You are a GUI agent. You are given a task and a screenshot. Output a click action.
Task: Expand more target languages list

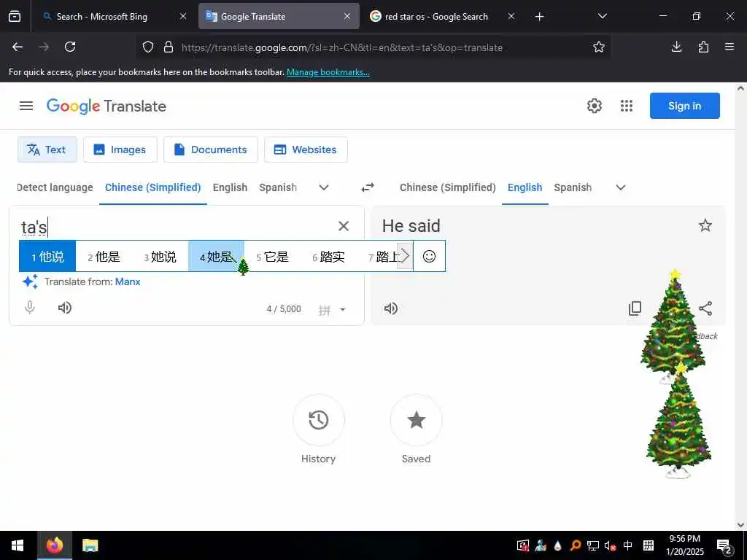tap(621, 187)
